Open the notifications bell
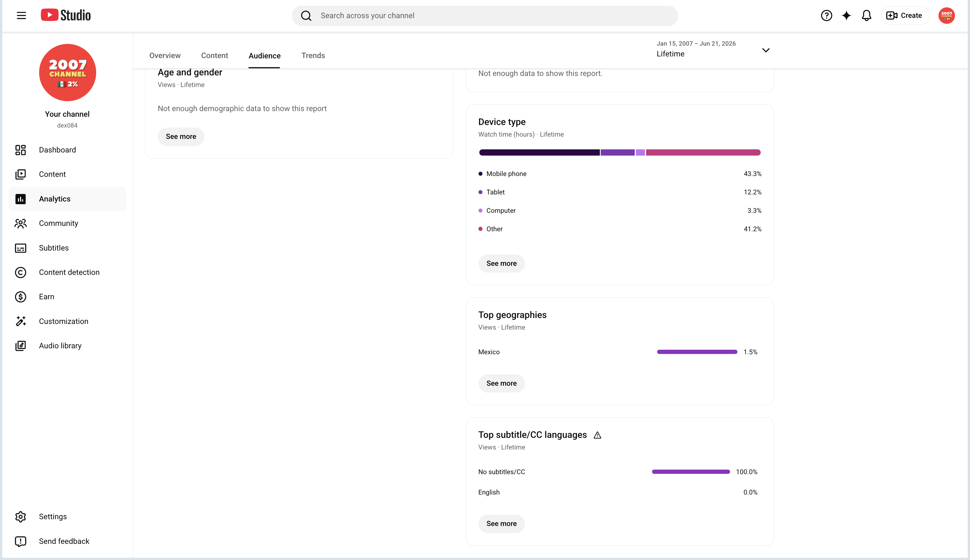 click(866, 15)
